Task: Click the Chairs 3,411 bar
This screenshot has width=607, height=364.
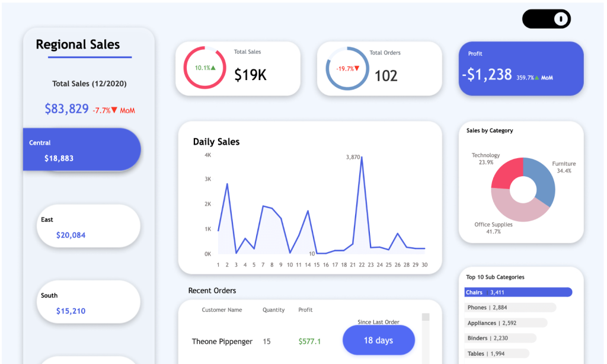Action: (x=518, y=292)
